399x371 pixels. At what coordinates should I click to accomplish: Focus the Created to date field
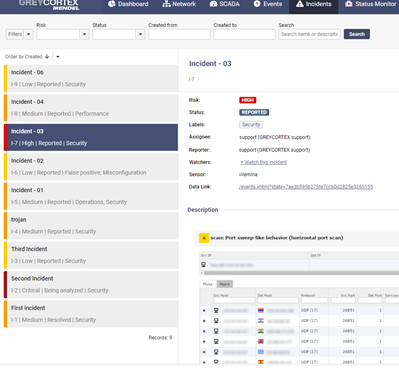244,34
